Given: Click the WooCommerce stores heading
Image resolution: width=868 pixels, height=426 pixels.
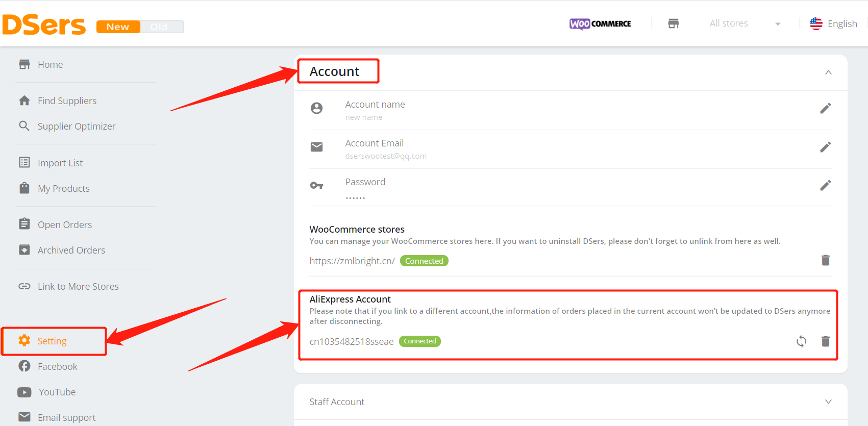Looking at the screenshot, I should [357, 230].
